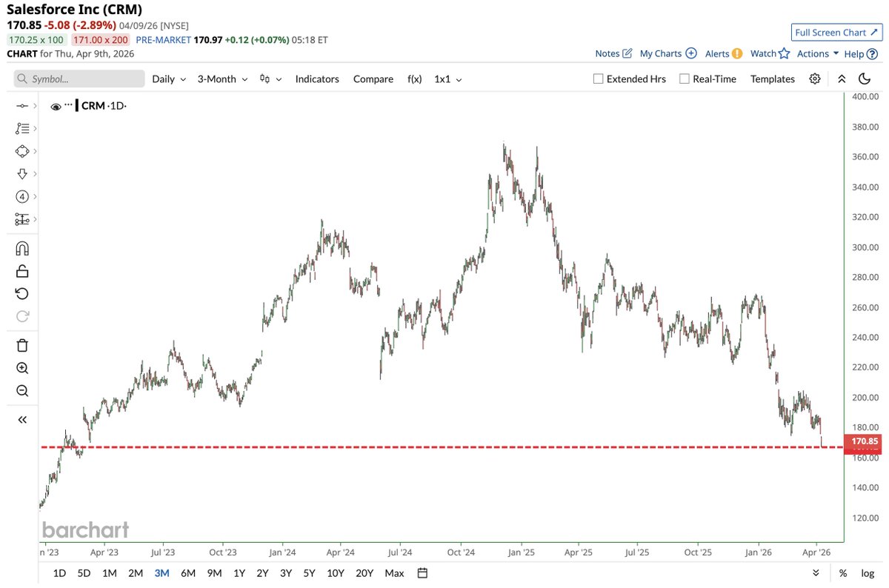Screen dimensions: 889x588
Task: Select the 9M time range
Action: click(214, 572)
